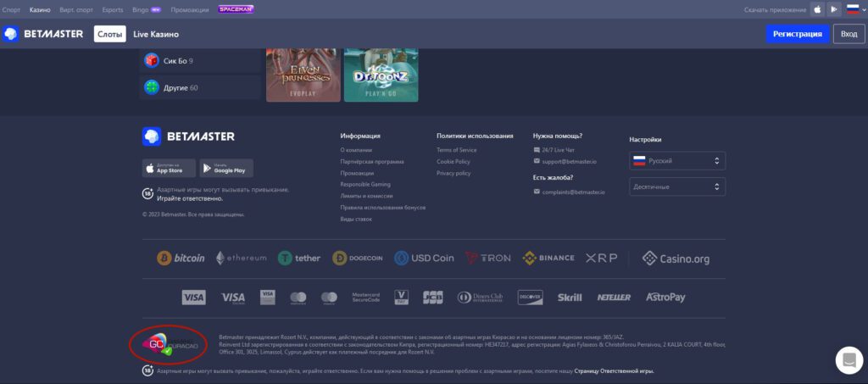Click the Neteller payment logo

[x=614, y=298]
